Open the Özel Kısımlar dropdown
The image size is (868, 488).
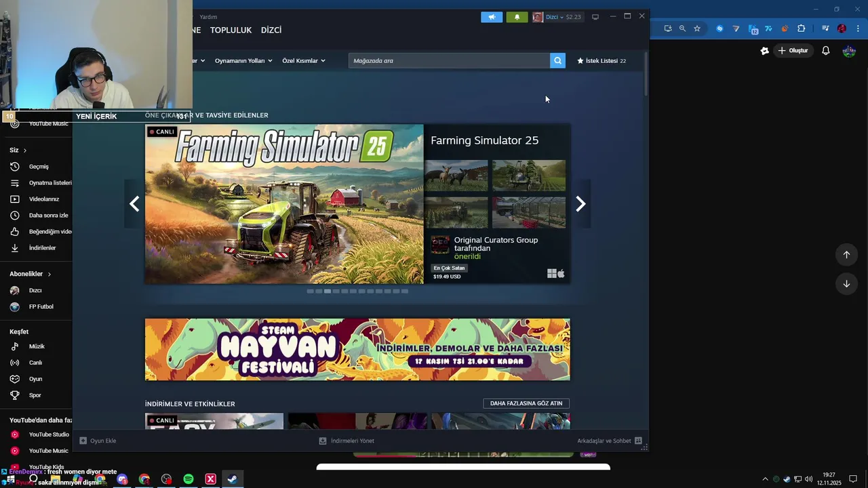tap(304, 61)
